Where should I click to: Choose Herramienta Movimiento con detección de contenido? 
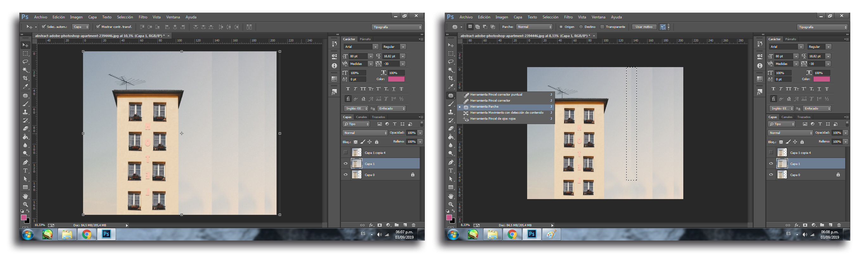[505, 113]
